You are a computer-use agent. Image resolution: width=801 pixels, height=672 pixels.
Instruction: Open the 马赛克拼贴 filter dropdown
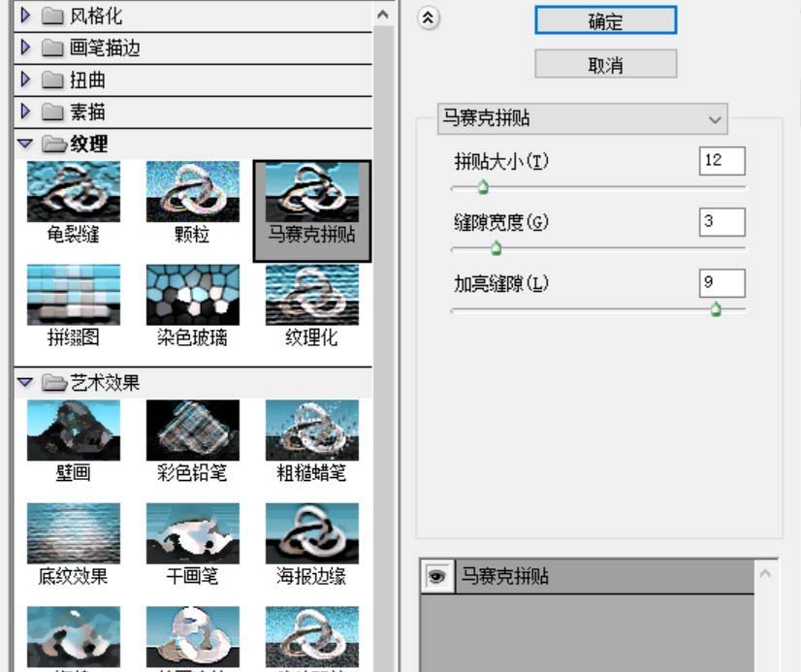[x=583, y=119]
